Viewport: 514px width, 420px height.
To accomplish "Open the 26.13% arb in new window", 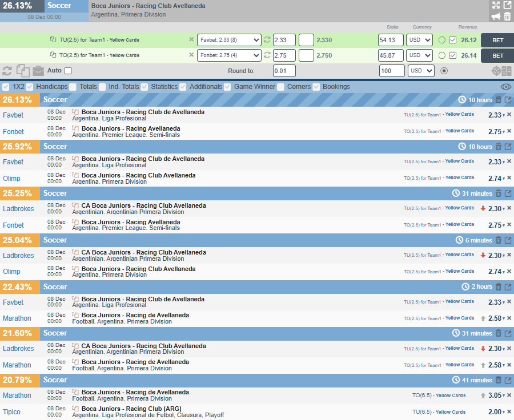I will pyautogui.click(x=508, y=100).
